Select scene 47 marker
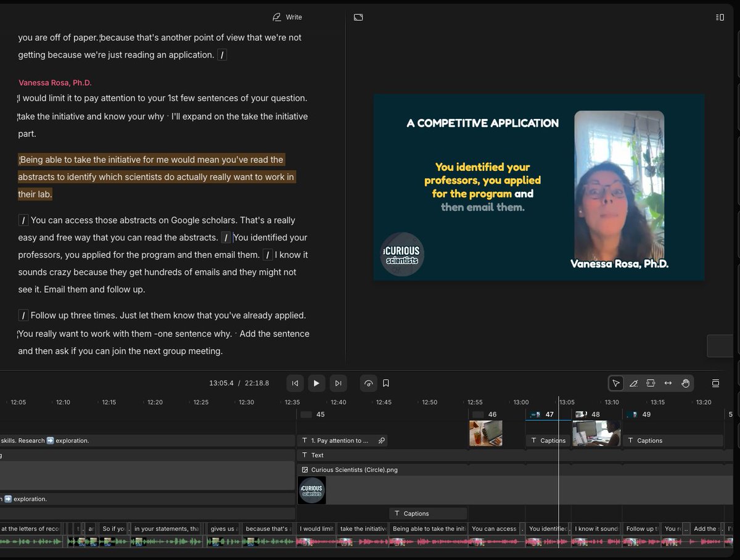Image resolution: width=740 pixels, height=560 pixels. click(542, 414)
